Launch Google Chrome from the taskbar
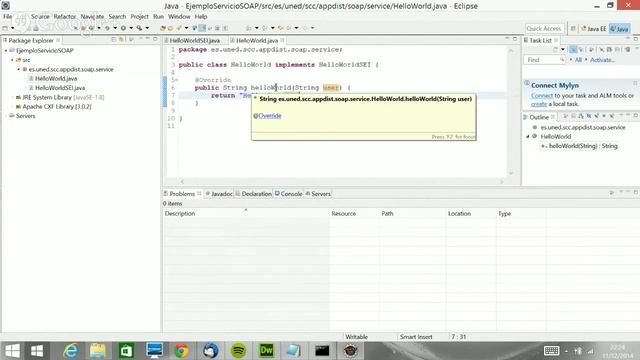Screen dimensions: 640x360 pyautogui.click(x=182, y=351)
